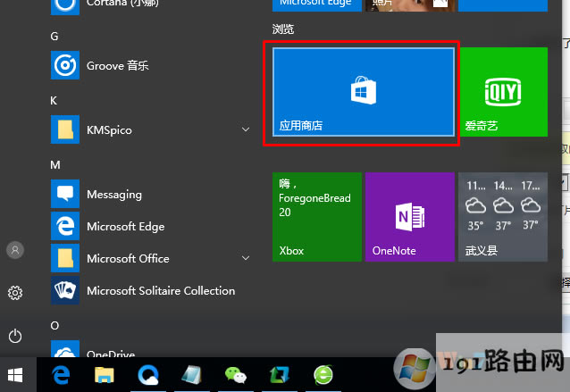
Task: Open OneDrive from the app list
Action: click(x=111, y=353)
